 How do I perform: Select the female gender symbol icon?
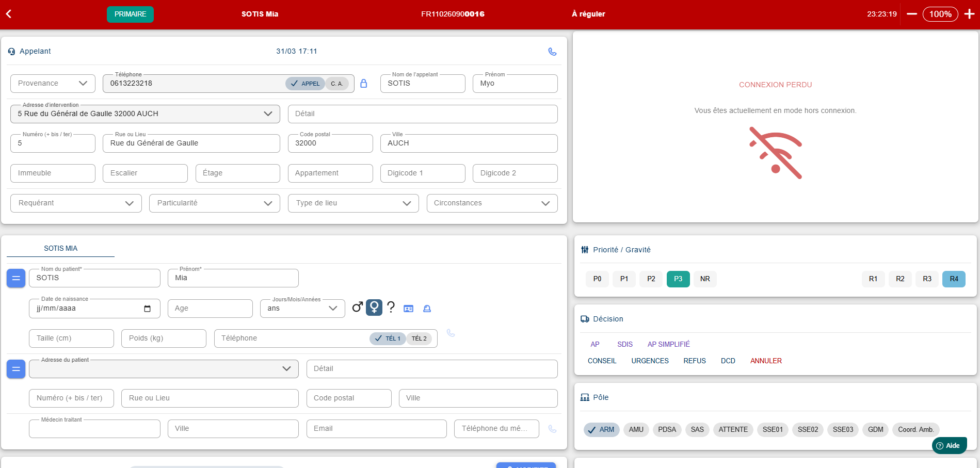(x=374, y=308)
